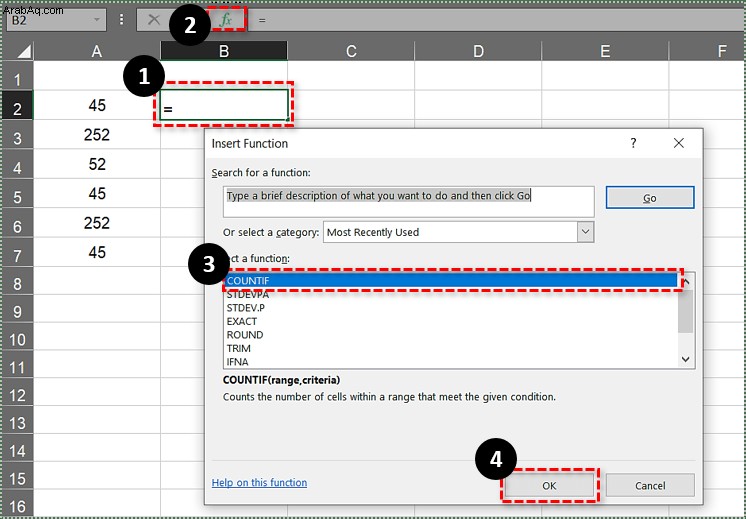Select STDEV.P in the function list

tap(451, 308)
